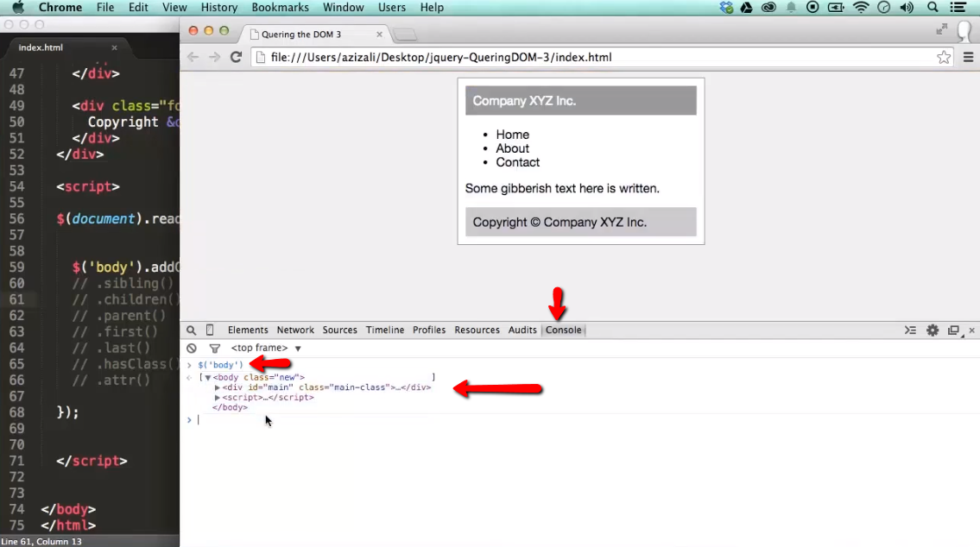Reload the page with the refresh icon
Image resolution: width=980 pixels, height=547 pixels.
(x=236, y=57)
